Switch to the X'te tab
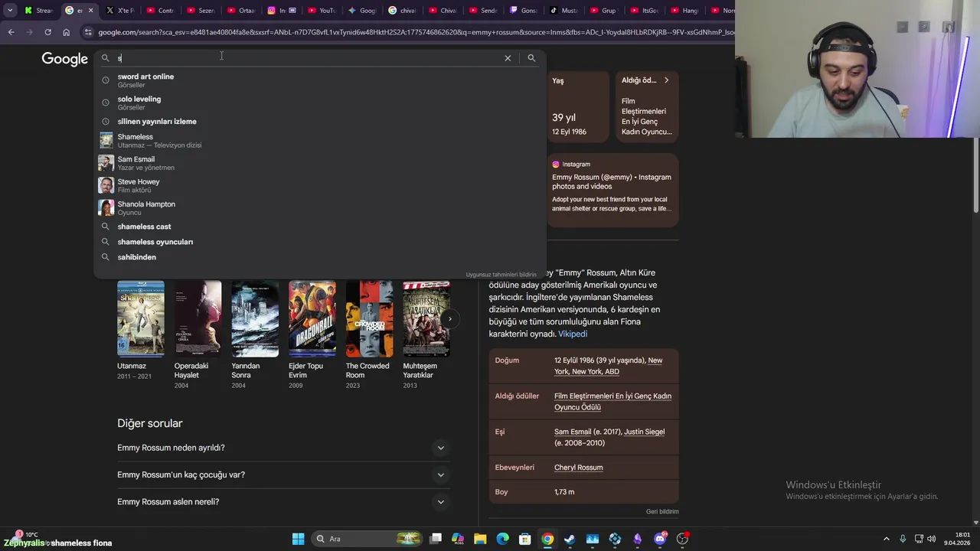The width and height of the screenshot is (980, 551). 120,11
